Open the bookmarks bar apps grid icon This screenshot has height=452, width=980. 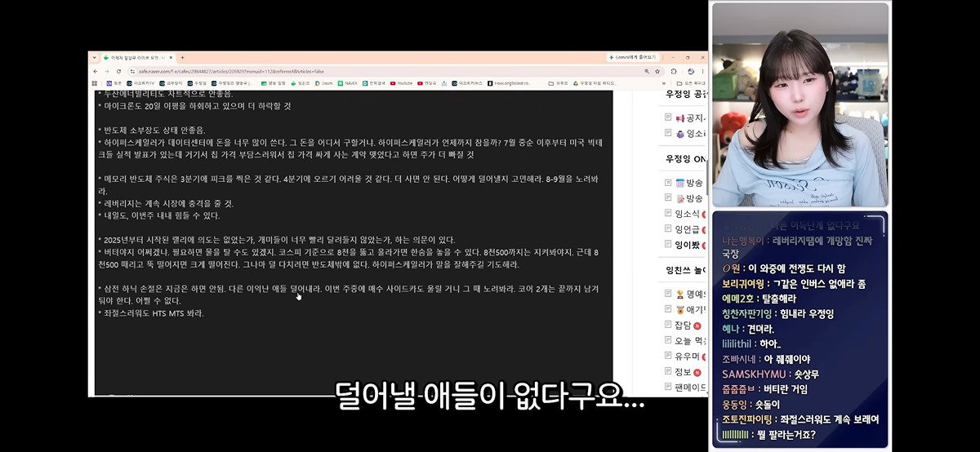pos(95,83)
